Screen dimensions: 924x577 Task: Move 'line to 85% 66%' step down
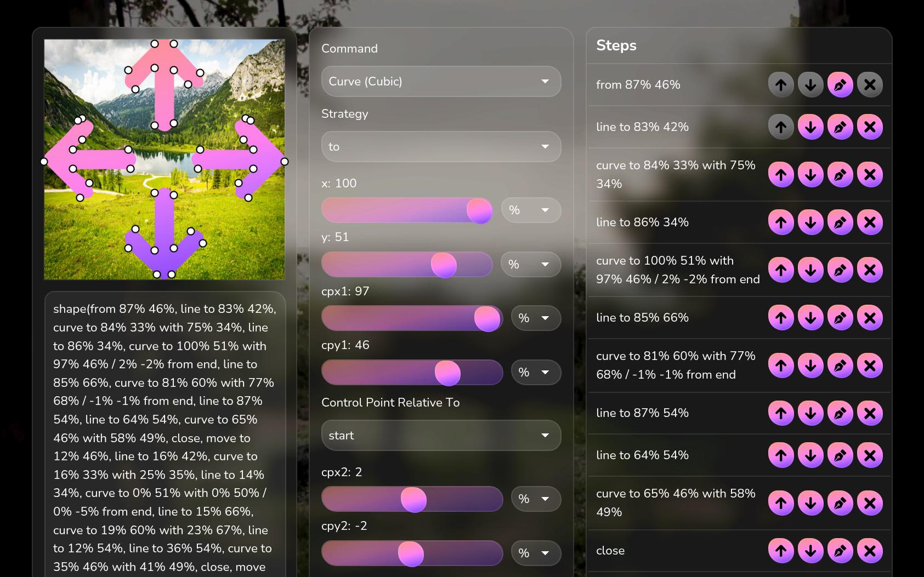coord(810,318)
